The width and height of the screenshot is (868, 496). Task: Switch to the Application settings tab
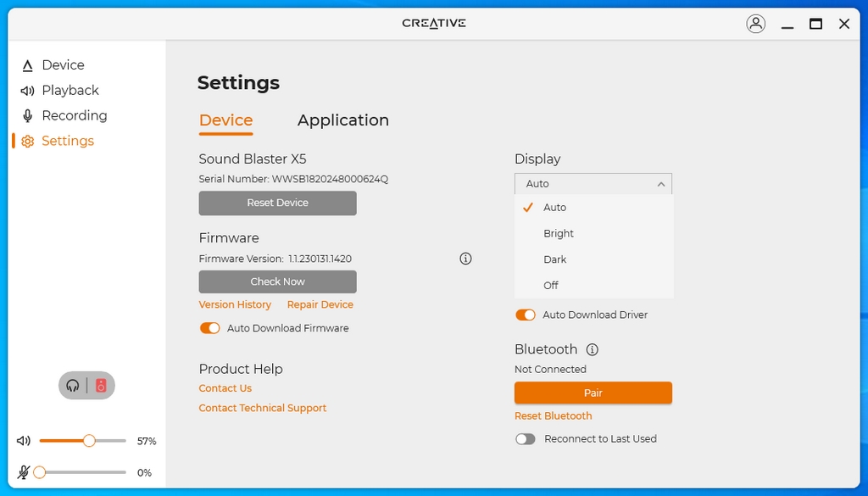click(343, 120)
